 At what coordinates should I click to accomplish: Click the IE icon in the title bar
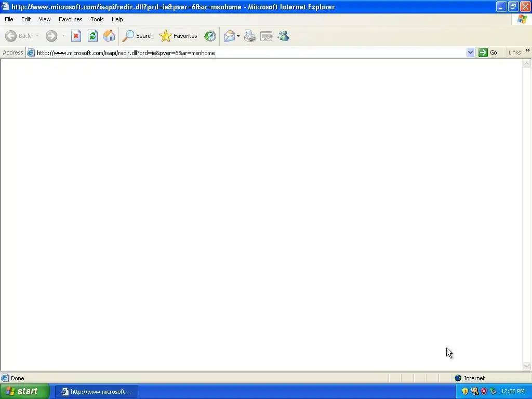(5, 6)
